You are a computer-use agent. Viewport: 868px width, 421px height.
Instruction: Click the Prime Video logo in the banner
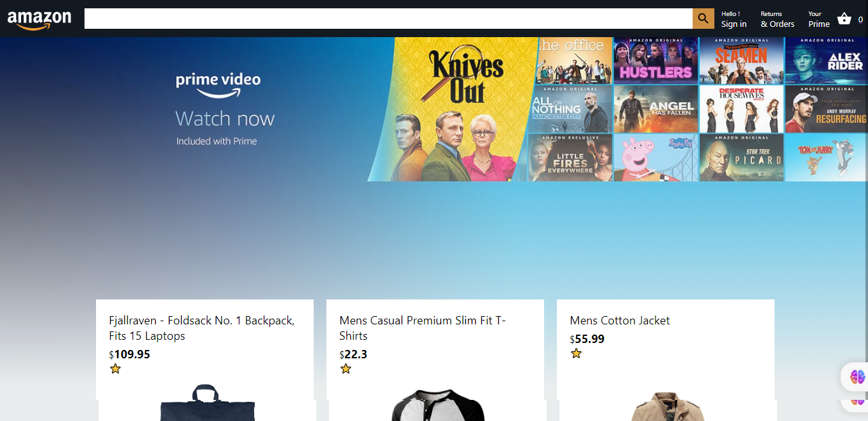pyautogui.click(x=218, y=84)
